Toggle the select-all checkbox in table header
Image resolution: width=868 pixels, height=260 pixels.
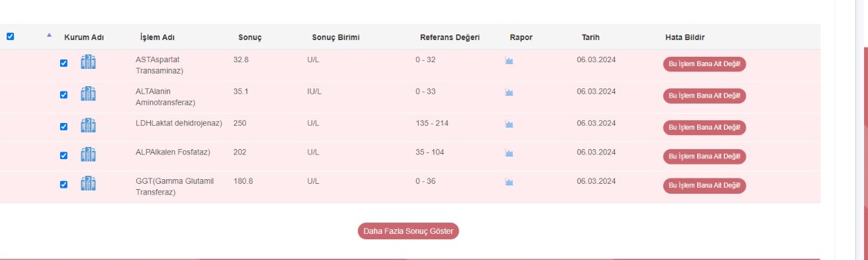coord(10,37)
